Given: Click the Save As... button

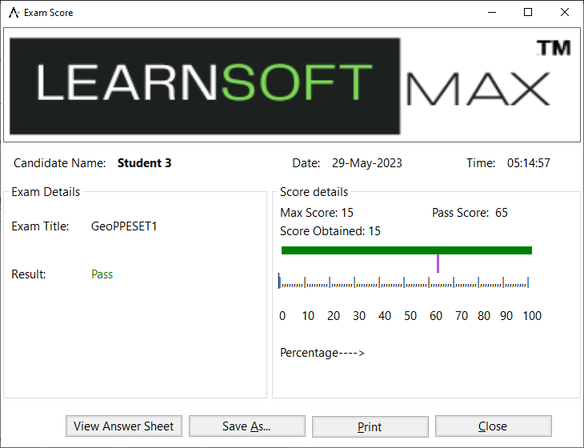Looking at the screenshot, I should (x=247, y=426).
